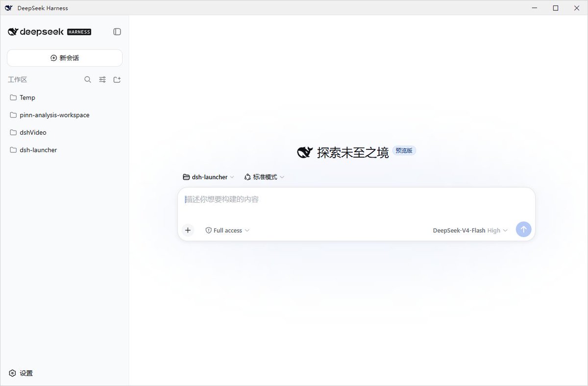Add a new workspace folder icon

pyautogui.click(x=117, y=79)
